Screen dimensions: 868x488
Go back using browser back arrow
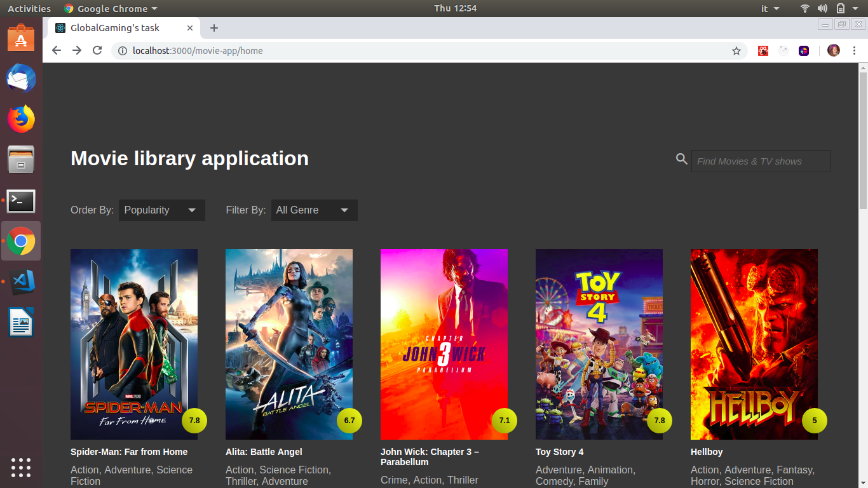point(57,51)
